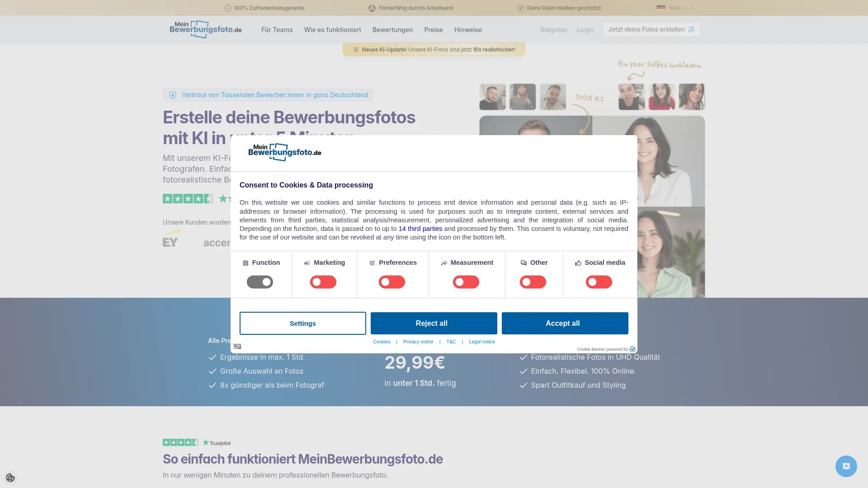Click the MeinBewerbungsfoto.de logo in the dialog

click(285, 152)
